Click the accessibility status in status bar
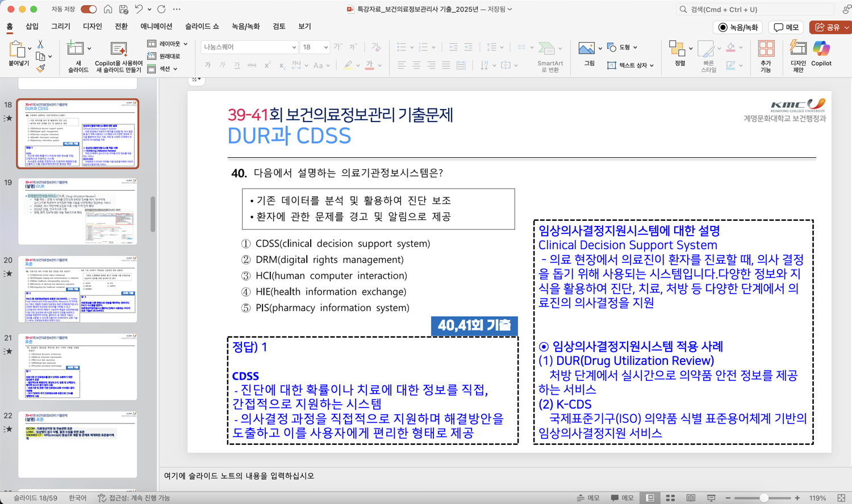The width and height of the screenshot is (852, 504). click(134, 498)
